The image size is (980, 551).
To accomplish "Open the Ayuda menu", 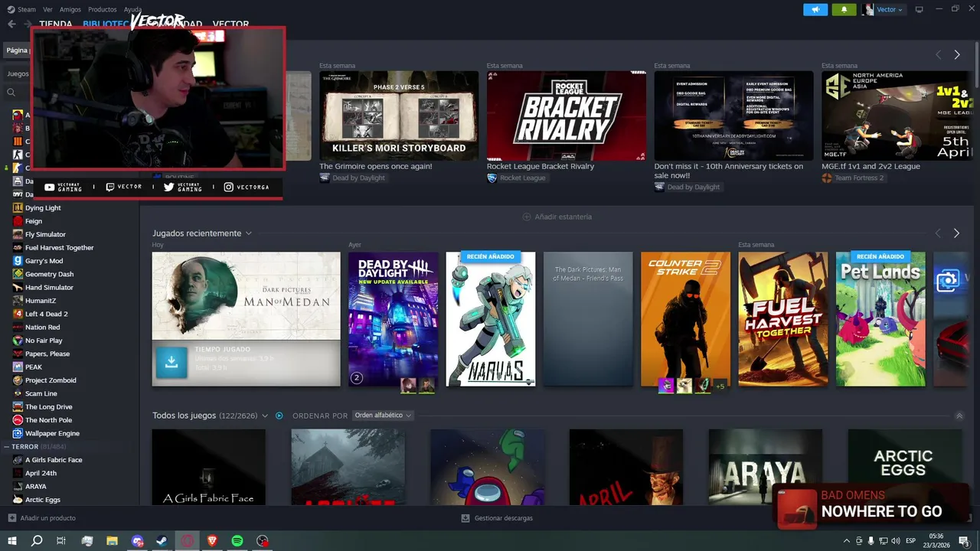I will [132, 9].
